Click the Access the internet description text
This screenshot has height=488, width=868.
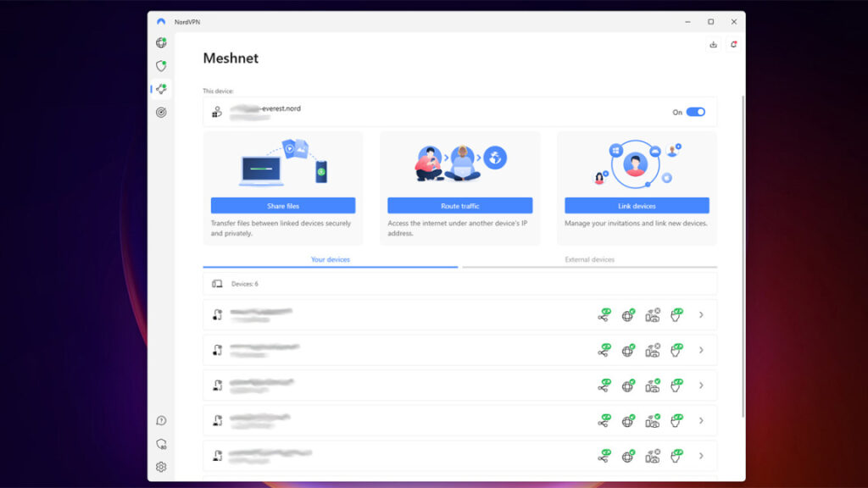tap(457, 229)
